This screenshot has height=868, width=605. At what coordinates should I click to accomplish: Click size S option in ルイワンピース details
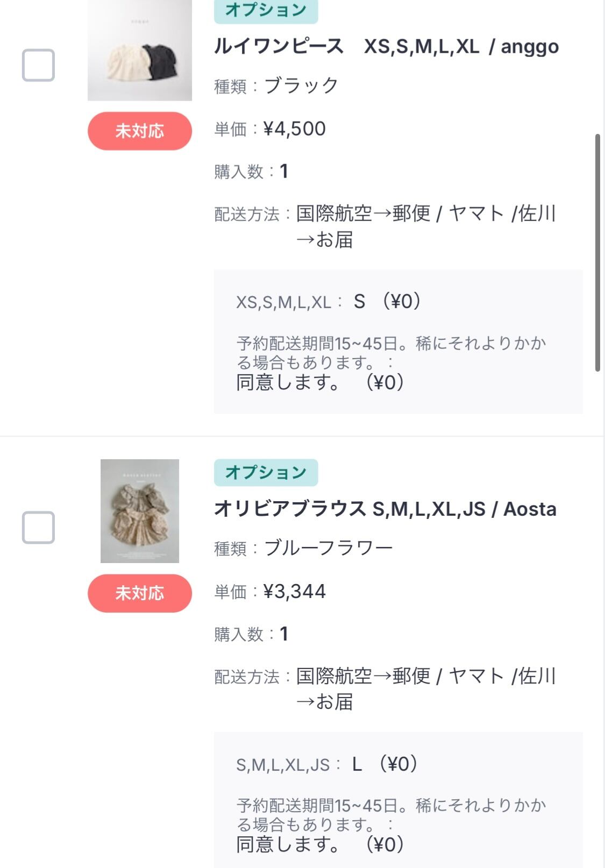pyautogui.click(x=359, y=302)
